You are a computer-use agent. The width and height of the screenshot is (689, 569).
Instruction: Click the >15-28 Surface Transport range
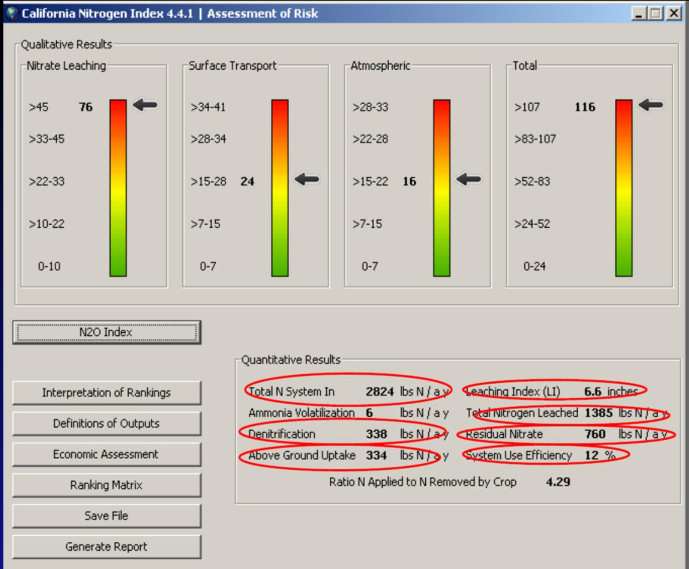[x=209, y=181]
